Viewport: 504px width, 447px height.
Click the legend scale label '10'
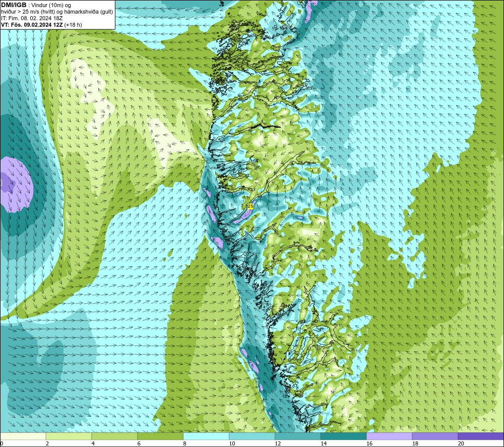232,443
